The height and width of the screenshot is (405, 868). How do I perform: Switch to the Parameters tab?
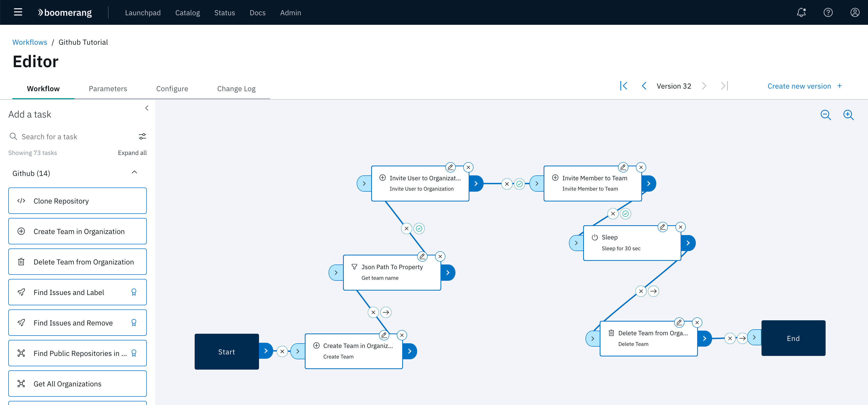(x=108, y=89)
